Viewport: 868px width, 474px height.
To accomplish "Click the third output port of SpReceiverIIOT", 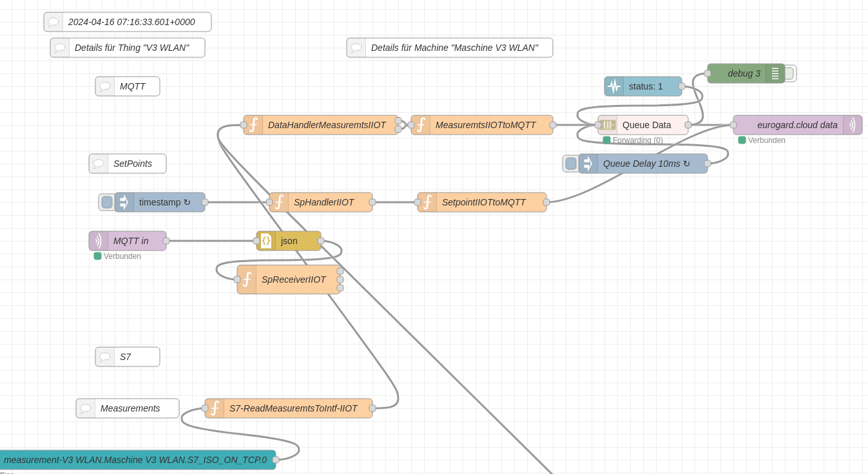I will click(340, 288).
